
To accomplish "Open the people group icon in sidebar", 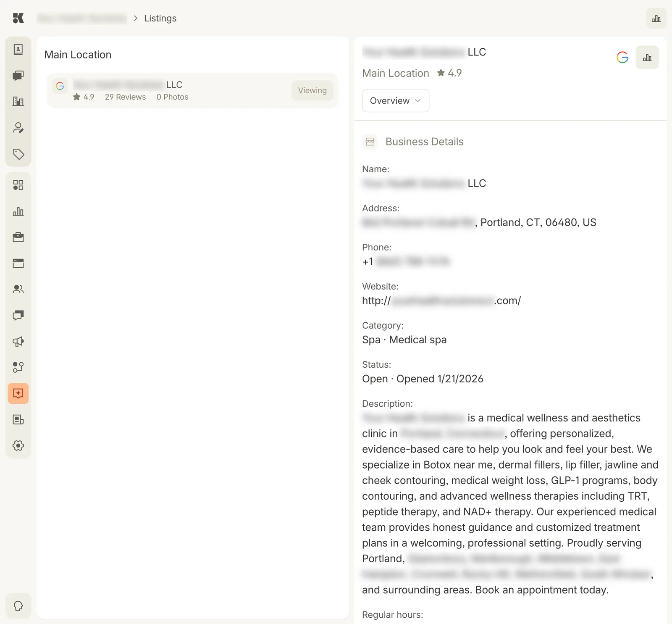I will coord(18,289).
